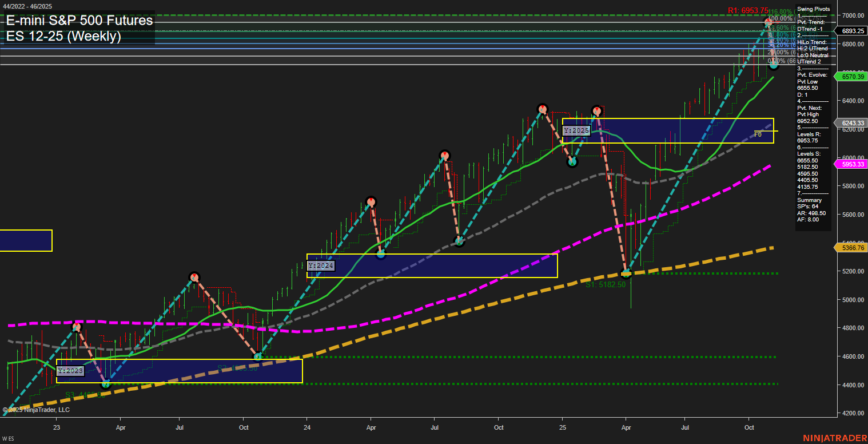Viewport: 868px width, 444px height.
Task: Select the magenta 5953.33 price tag
Action: 850,164
